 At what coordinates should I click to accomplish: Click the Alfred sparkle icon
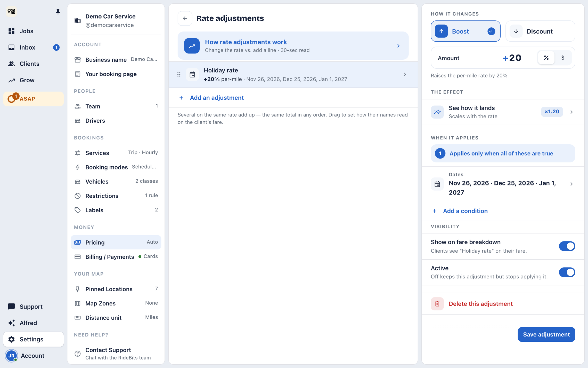tap(11, 323)
